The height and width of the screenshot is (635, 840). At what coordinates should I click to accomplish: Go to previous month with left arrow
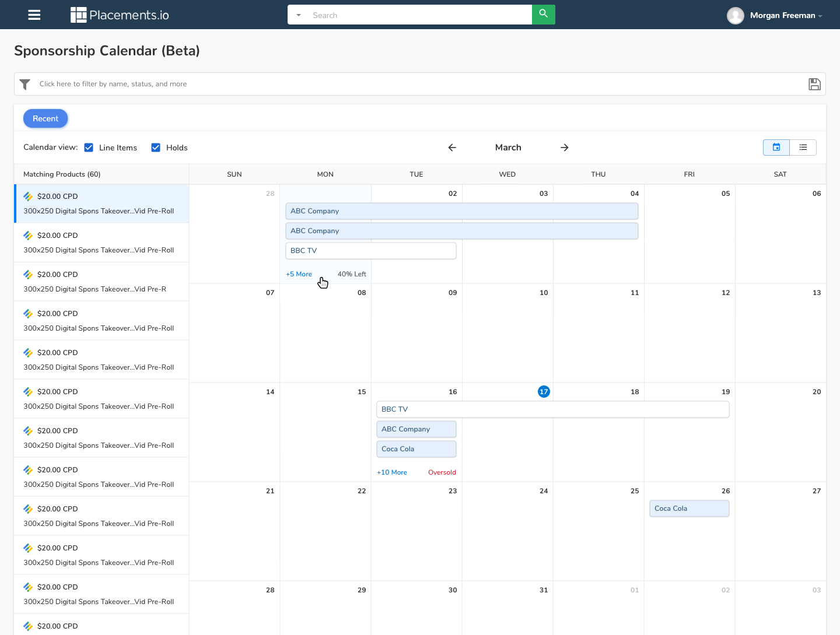pyautogui.click(x=452, y=148)
